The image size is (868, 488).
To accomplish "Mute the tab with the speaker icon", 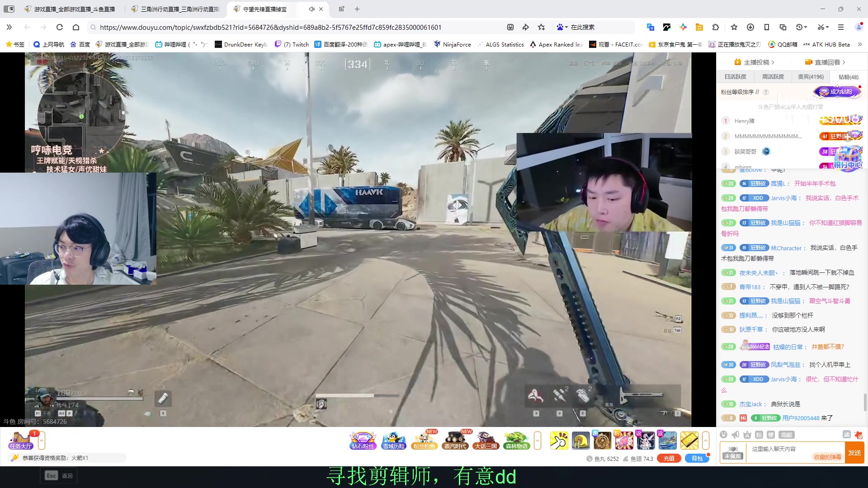I will click(x=311, y=9).
